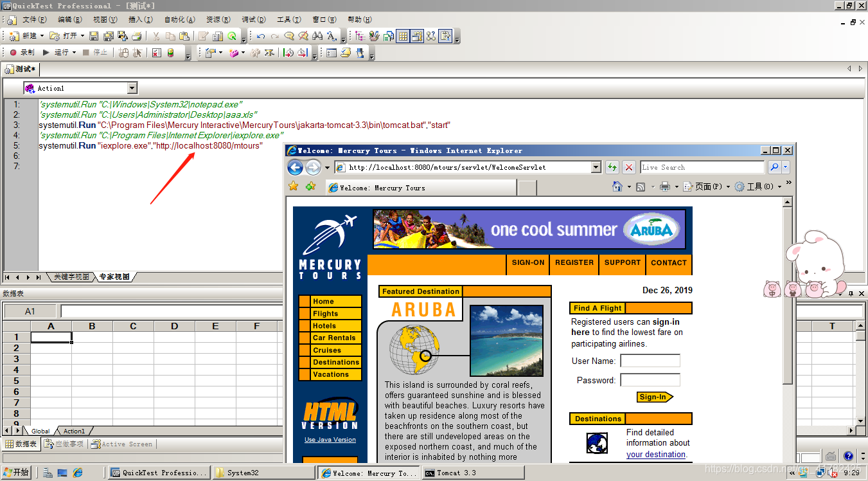Switch to System32 folder on taskbar
This screenshot has height=481, width=868.
[264, 473]
